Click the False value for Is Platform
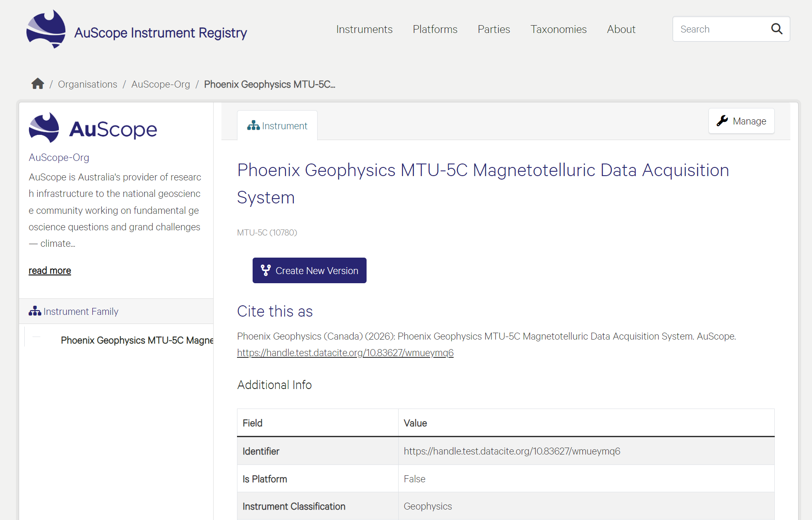The image size is (812, 520). [x=415, y=479]
